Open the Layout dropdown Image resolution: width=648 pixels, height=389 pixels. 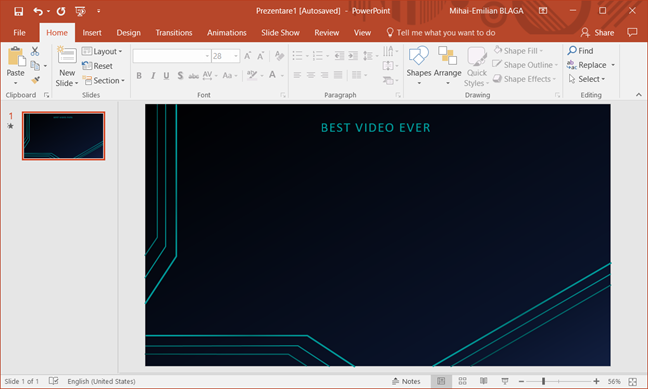coord(102,51)
